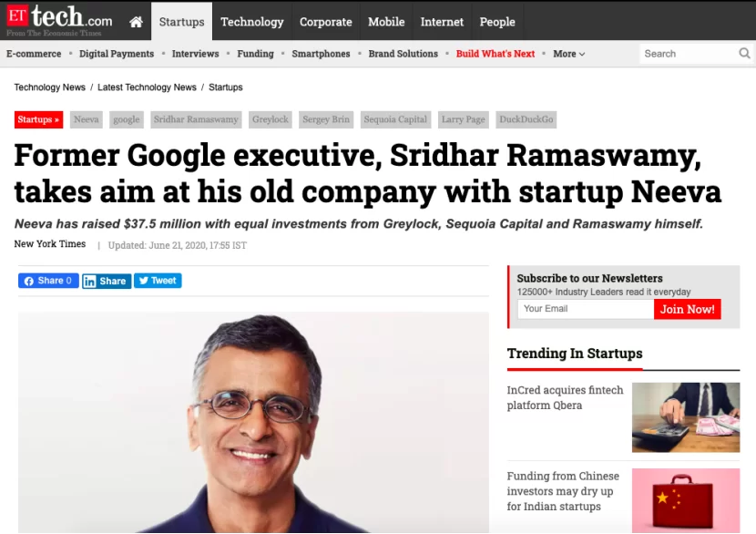Select the DuckDuckGo tag
This screenshot has height=534, width=756.
click(x=526, y=119)
